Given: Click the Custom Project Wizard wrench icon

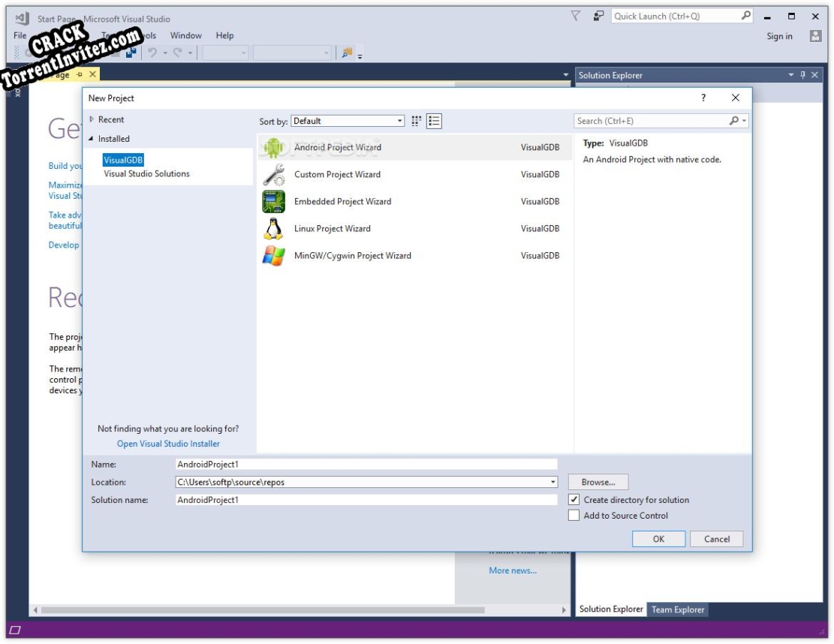Looking at the screenshot, I should coord(273,175).
